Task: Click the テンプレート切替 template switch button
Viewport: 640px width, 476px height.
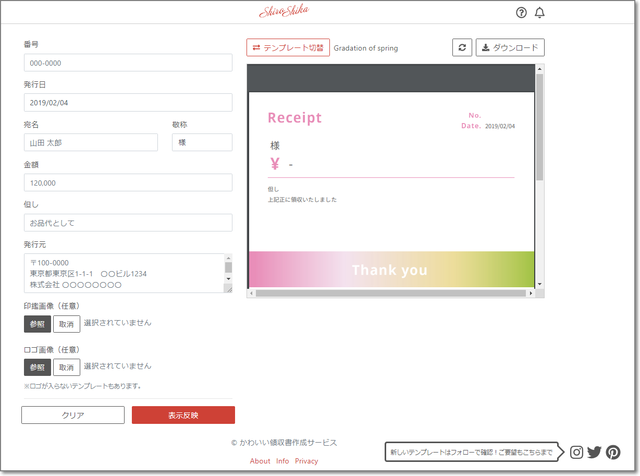Action: (x=287, y=47)
